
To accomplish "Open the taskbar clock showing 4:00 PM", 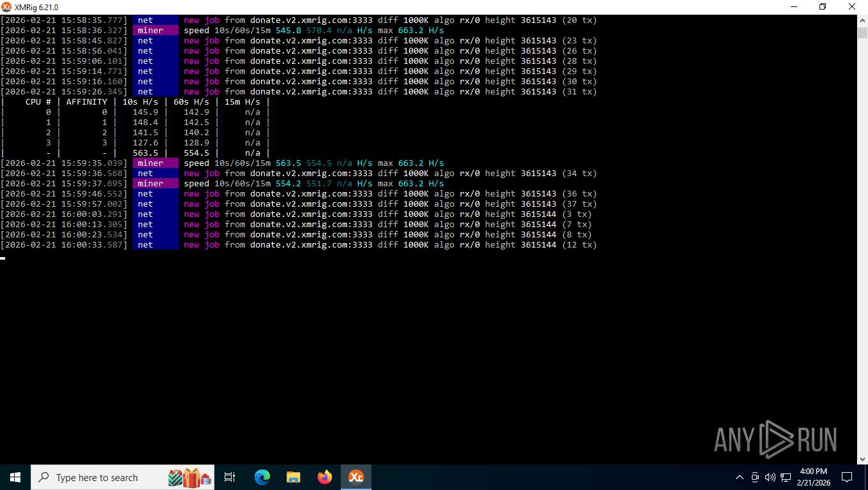I will point(813,477).
